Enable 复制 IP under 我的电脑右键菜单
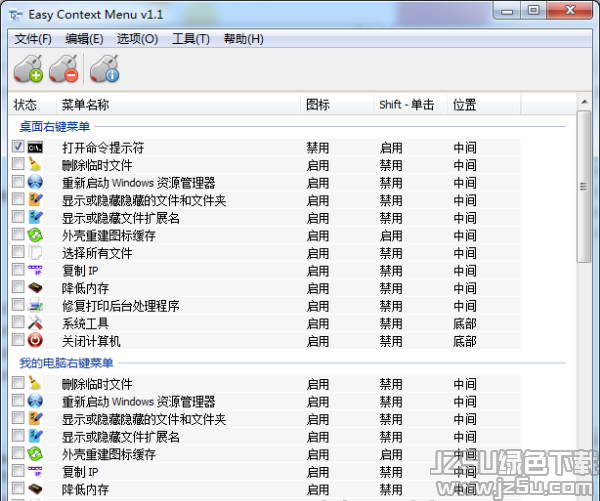 click(x=18, y=470)
